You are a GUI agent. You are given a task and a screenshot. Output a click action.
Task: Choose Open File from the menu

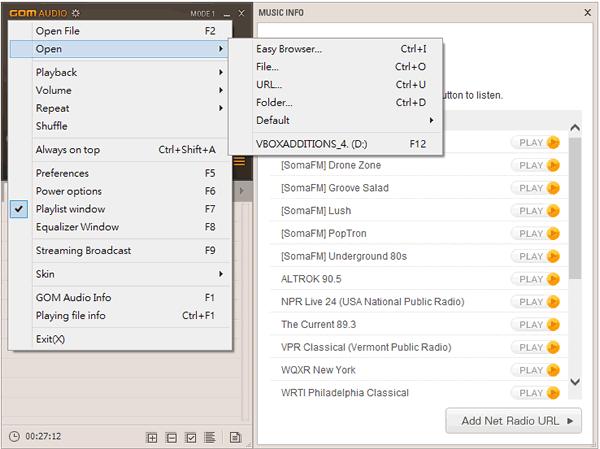point(121,31)
